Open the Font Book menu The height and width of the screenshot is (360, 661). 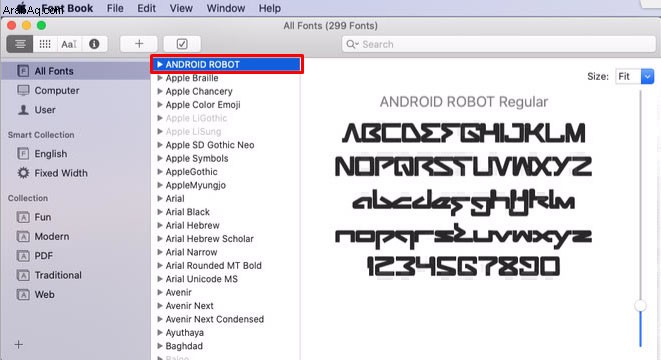[67, 8]
